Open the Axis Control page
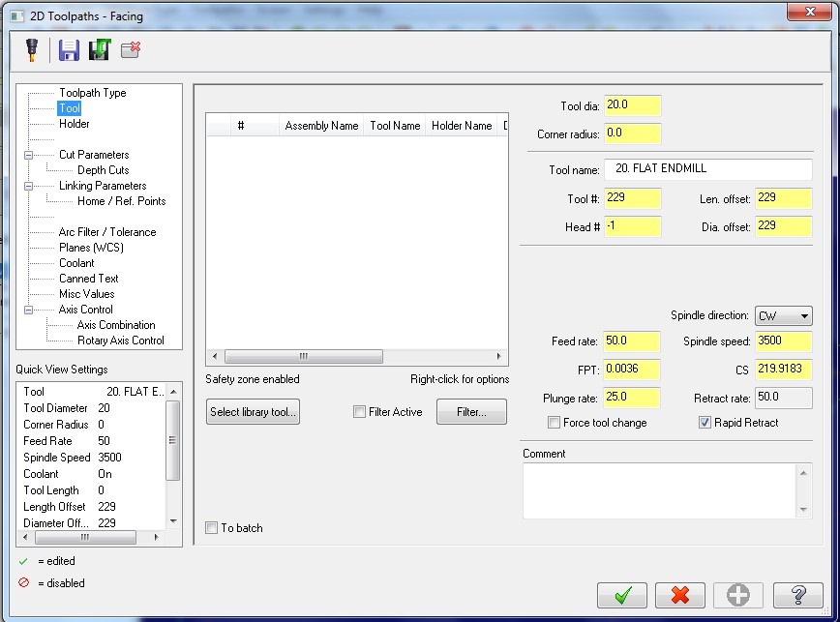This screenshot has height=622, width=840. pos(86,310)
